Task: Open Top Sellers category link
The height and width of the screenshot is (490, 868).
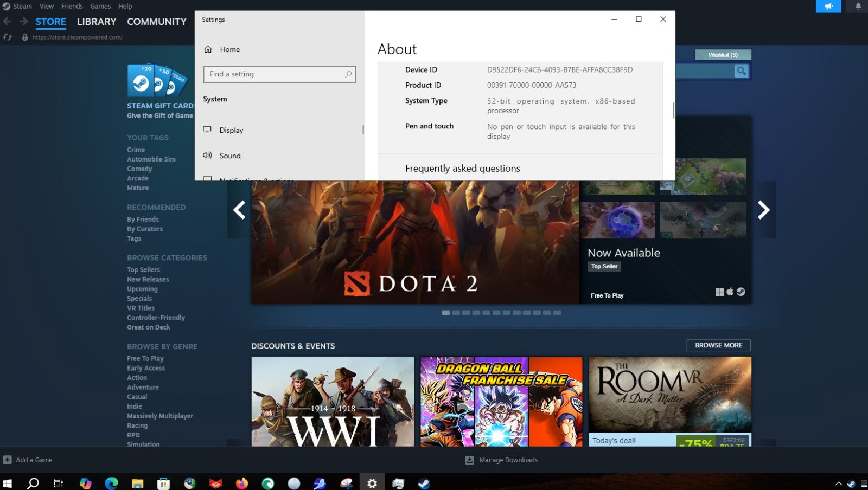Action: pos(143,270)
